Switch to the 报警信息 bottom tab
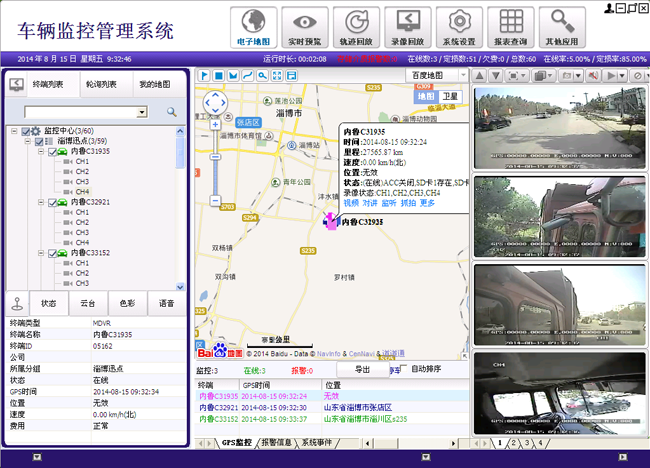 (276, 443)
